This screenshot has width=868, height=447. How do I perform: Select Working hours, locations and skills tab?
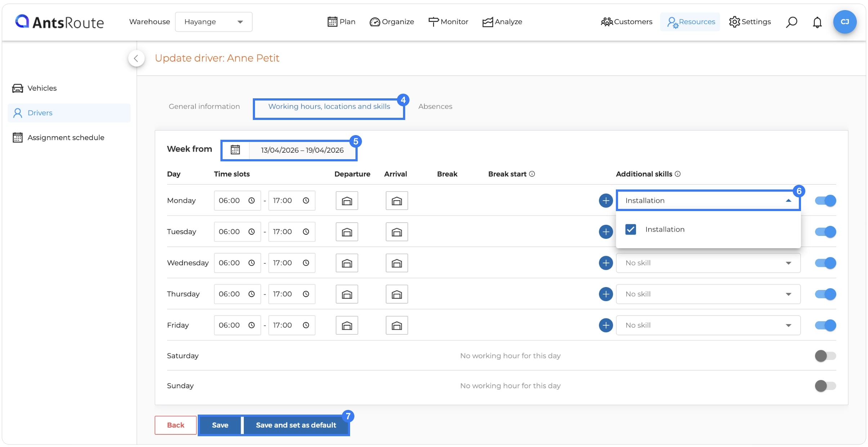pos(329,107)
